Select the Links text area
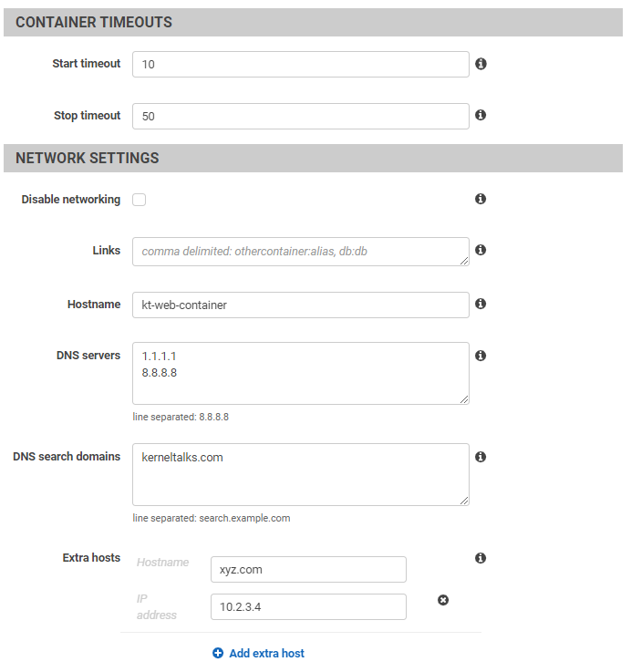Screen dimensions: 631x672 pos(301,252)
